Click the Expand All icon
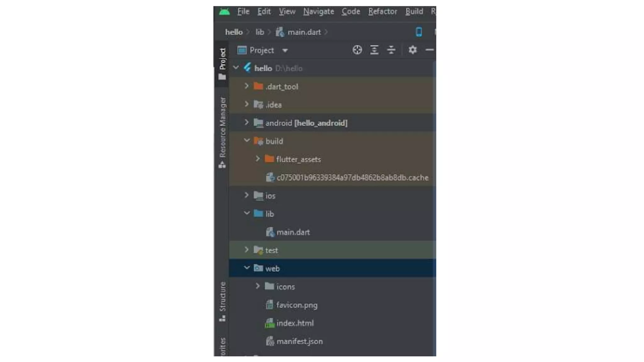644x362 pixels. [x=374, y=50]
